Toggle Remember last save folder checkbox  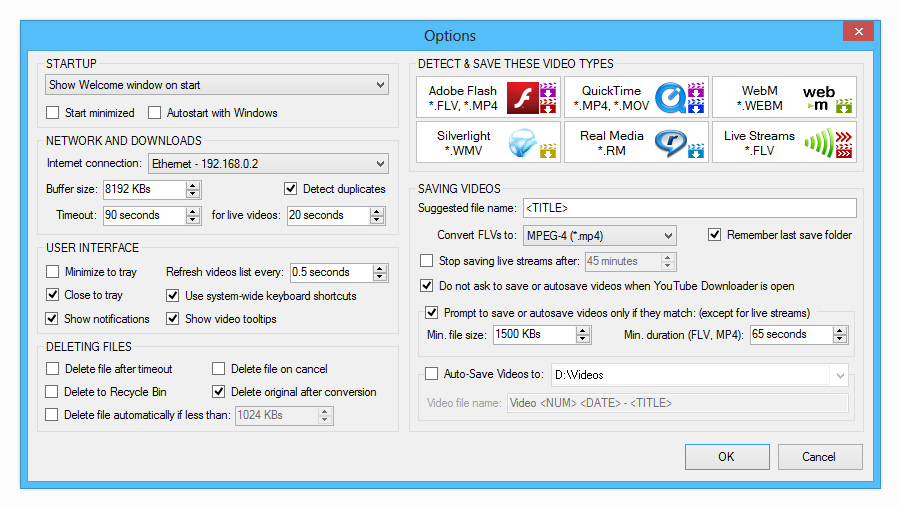[x=714, y=235]
